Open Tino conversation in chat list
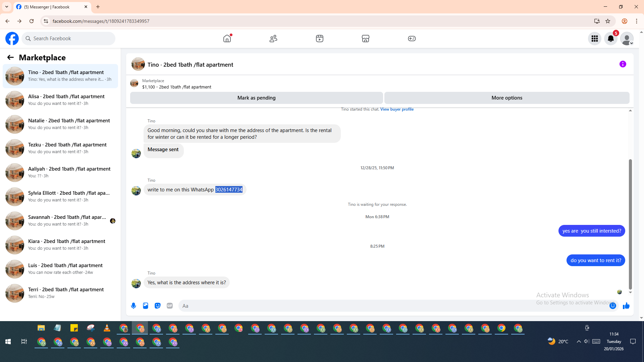Image resolution: width=644 pixels, height=362 pixels. pos(60,76)
